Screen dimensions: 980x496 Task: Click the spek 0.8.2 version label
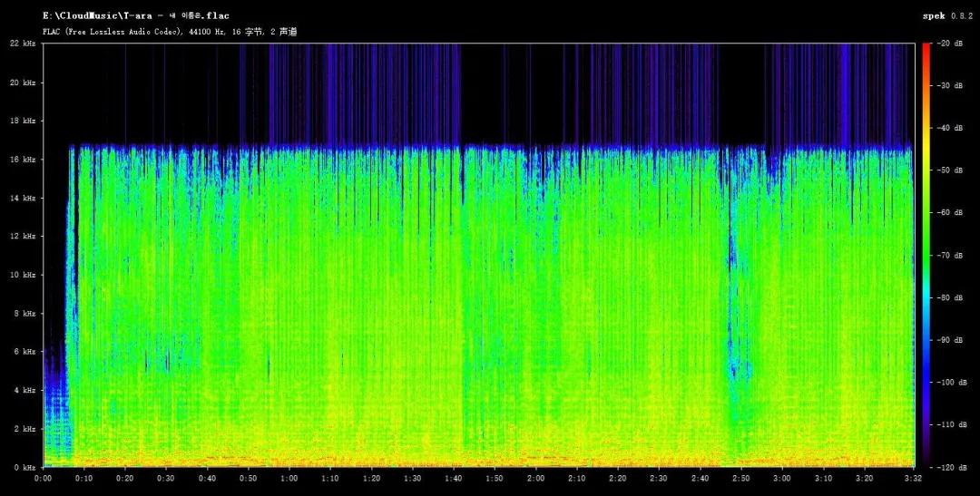pos(947,15)
